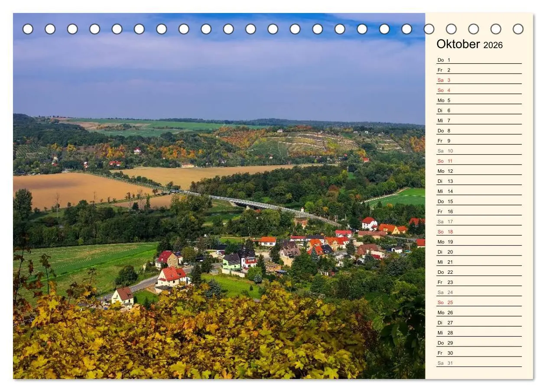This screenshot has width=546, height=392.
Task: Select the 'So 25' date row
Action: pyautogui.click(x=479, y=302)
